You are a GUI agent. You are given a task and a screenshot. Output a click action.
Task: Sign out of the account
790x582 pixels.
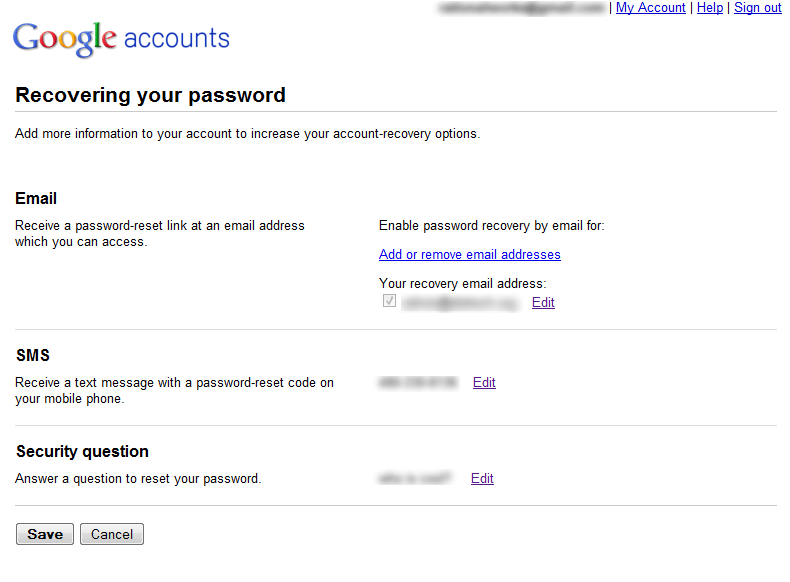(x=758, y=8)
